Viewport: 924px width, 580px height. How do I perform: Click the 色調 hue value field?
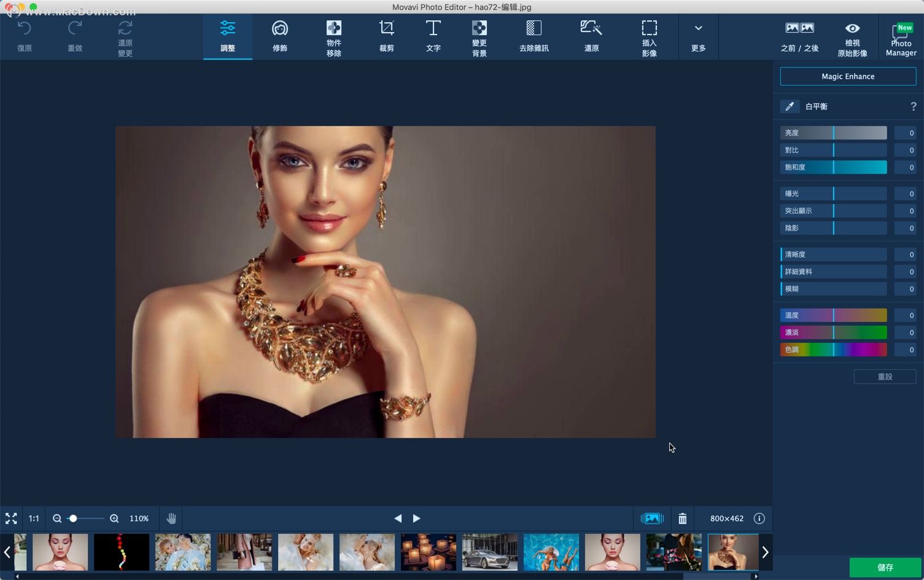[905, 350]
